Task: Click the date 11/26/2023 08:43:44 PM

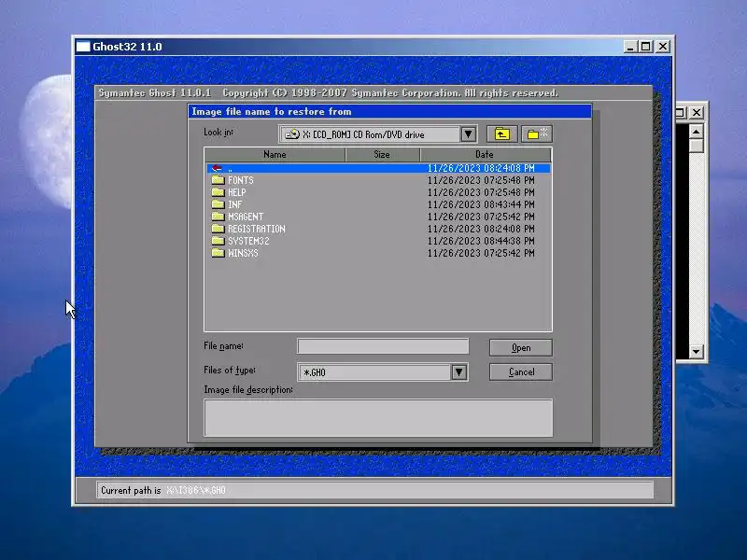Action: click(x=481, y=204)
